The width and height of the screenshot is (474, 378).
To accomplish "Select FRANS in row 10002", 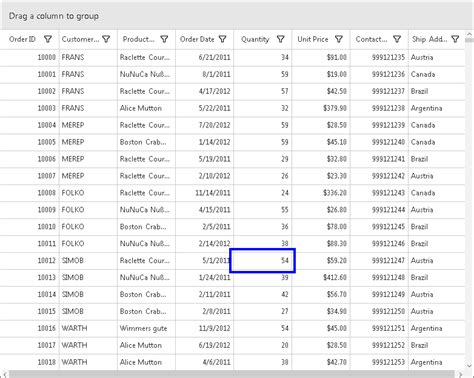I will coord(88,91).
